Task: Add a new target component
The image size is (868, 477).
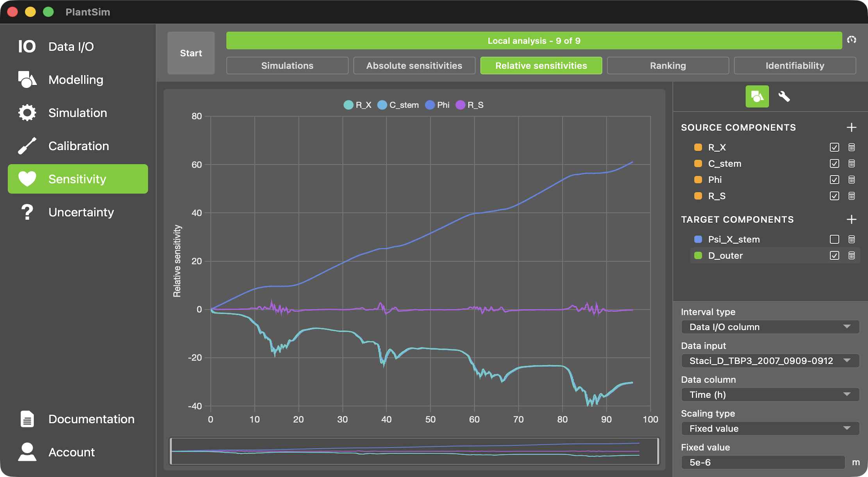Action: (x=852, y=219)
